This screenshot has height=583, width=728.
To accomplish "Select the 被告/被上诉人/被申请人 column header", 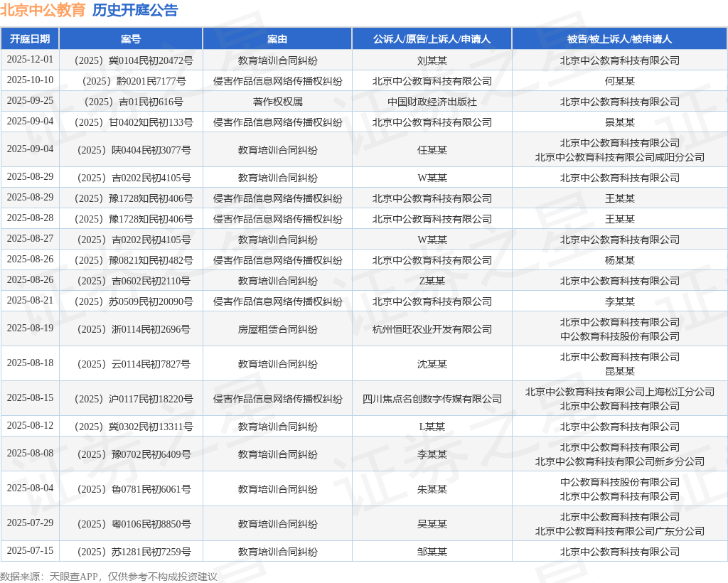I will (619, 39).
